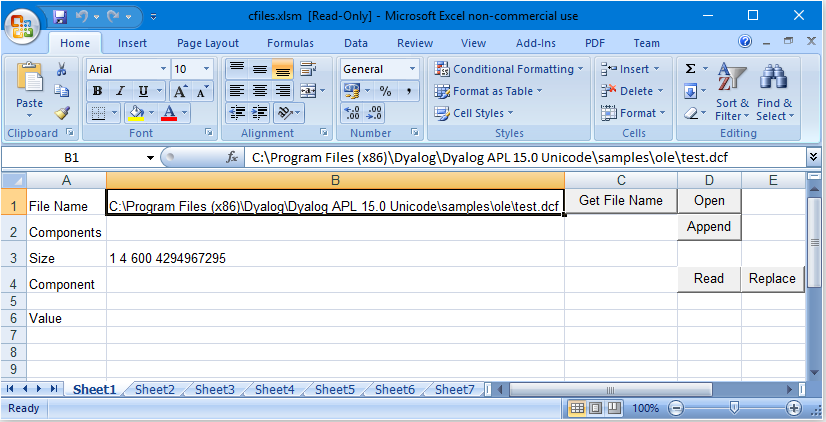Screen dimensions: 826x422
Task: Click the Office Button logo
Action: [x=23, y=23]
